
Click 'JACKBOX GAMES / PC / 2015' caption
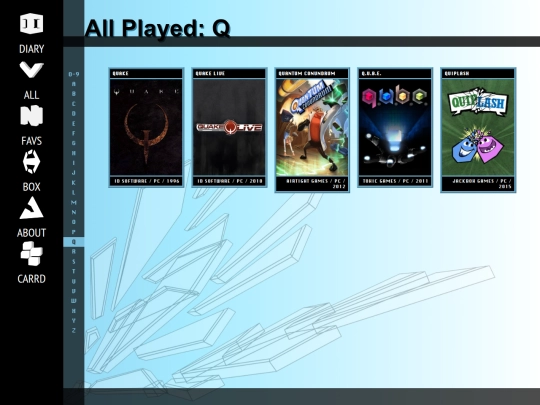(x=482, y=184)
